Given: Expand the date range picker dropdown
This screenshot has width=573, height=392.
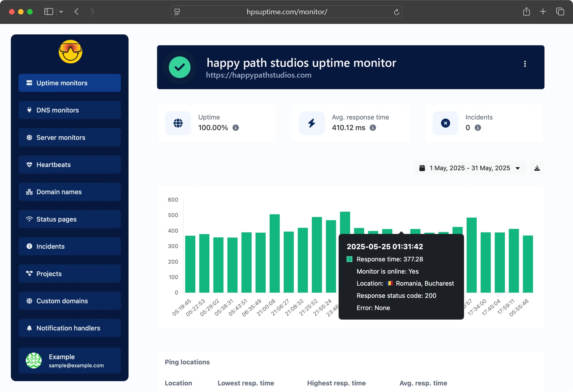Looking at the screenshot, I should (x=518, y=168).
